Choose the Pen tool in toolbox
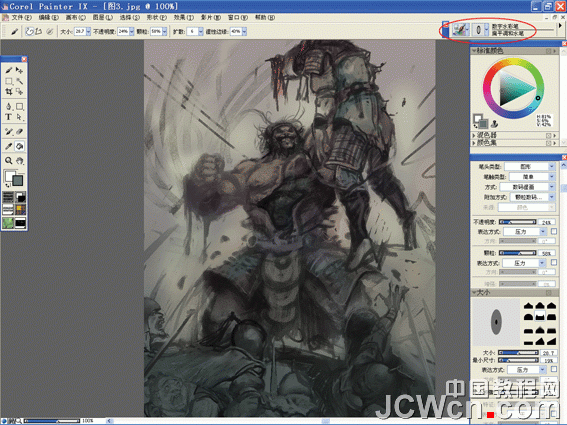The image size is (567, 425). 9,106
